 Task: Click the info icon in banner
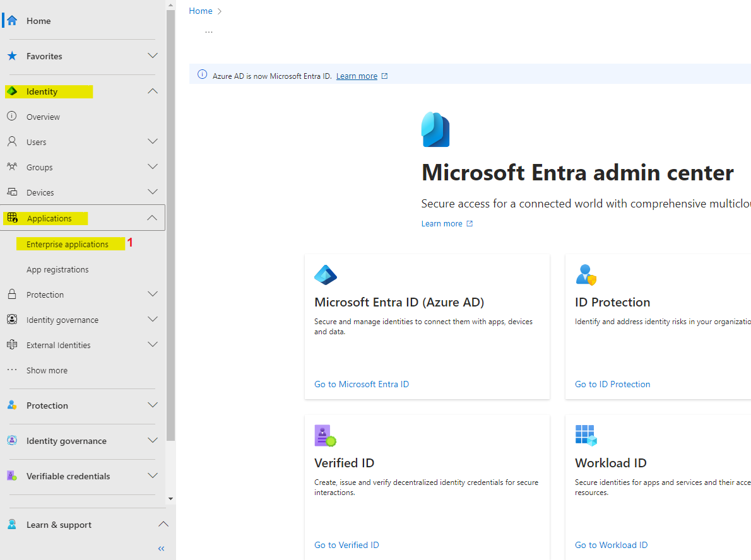202,74
